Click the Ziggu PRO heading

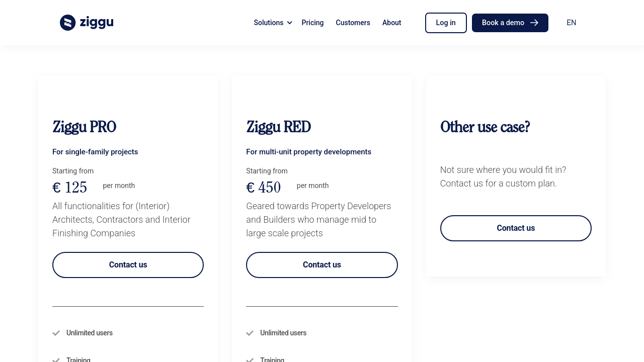point(84,127)
